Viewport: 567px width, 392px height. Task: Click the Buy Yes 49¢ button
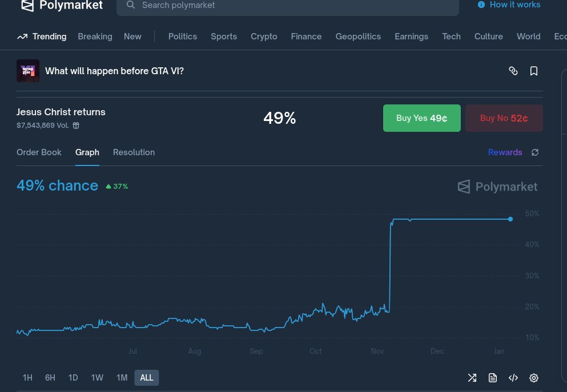pos(421,118)
